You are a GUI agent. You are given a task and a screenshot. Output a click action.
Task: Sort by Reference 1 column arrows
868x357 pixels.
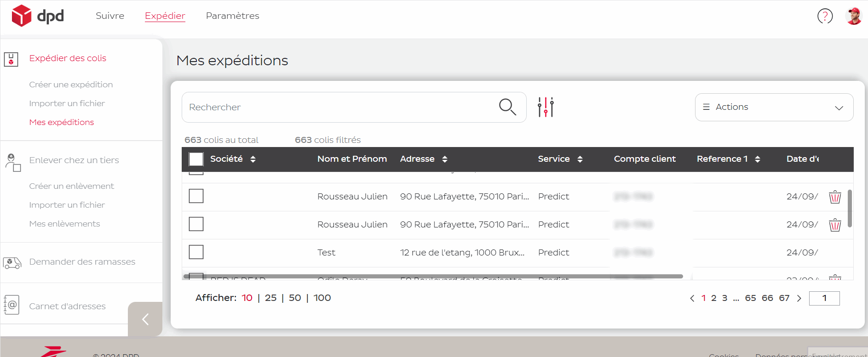click(x=758, y=159)
